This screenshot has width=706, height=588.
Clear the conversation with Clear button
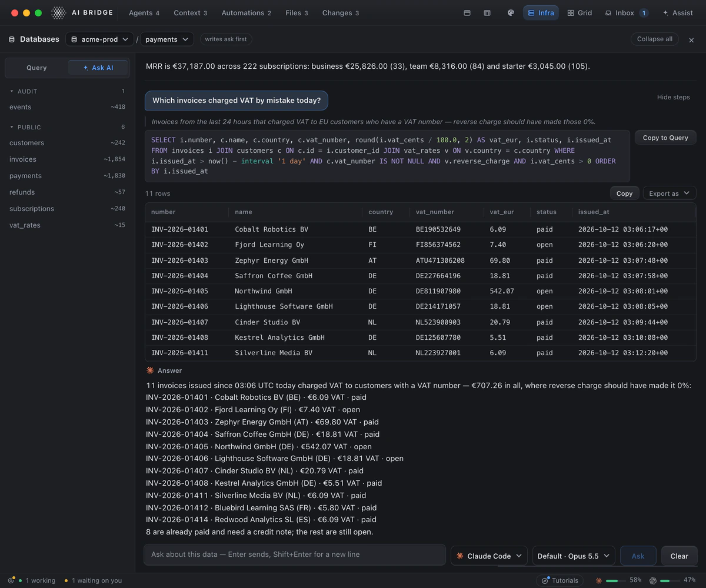[x=679, y=556]
